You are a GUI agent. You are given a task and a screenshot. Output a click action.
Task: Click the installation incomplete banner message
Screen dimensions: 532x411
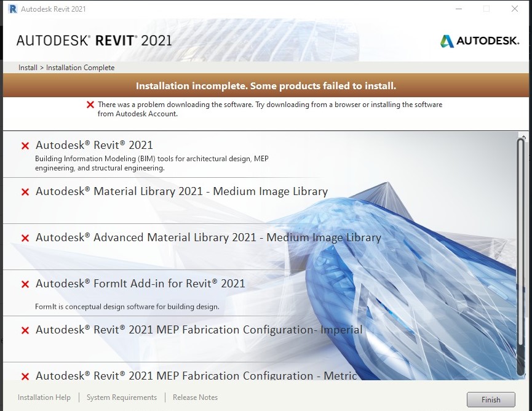266,86
